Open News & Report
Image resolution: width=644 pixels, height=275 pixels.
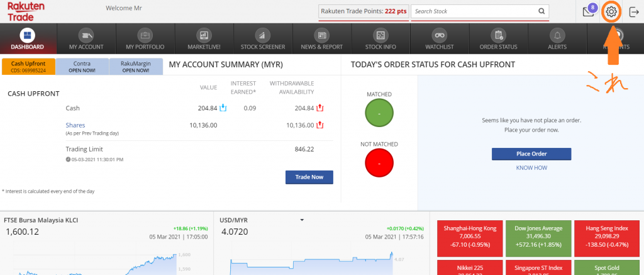tap(321, 39)
